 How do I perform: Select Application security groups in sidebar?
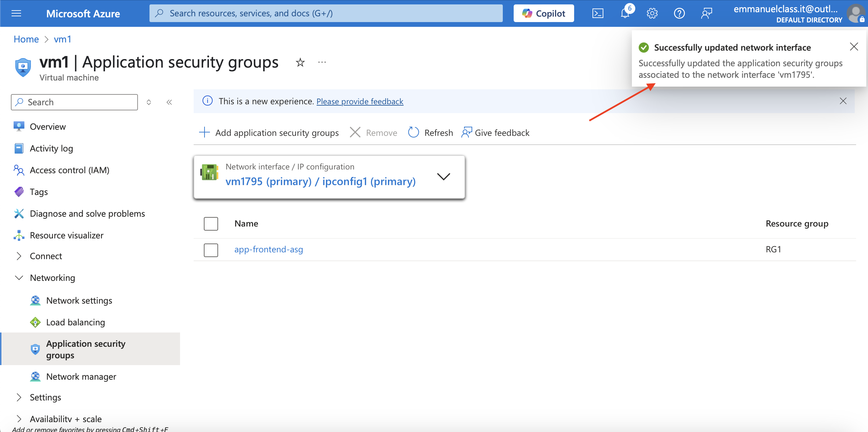[90, 349]
